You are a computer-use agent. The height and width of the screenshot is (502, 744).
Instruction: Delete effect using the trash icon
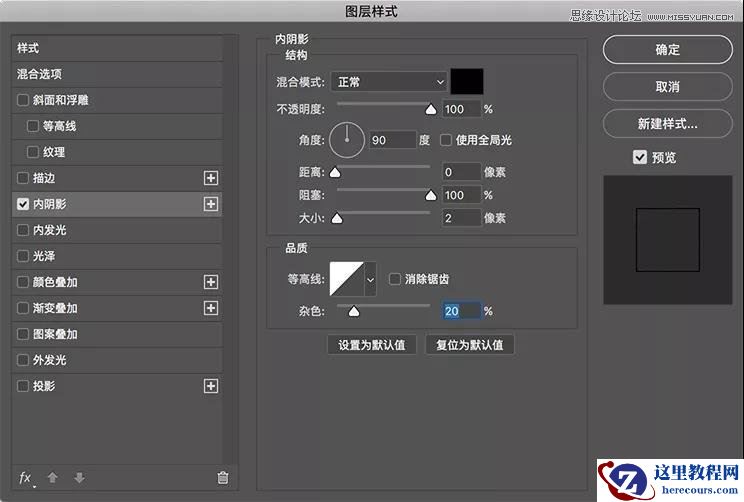223,477
